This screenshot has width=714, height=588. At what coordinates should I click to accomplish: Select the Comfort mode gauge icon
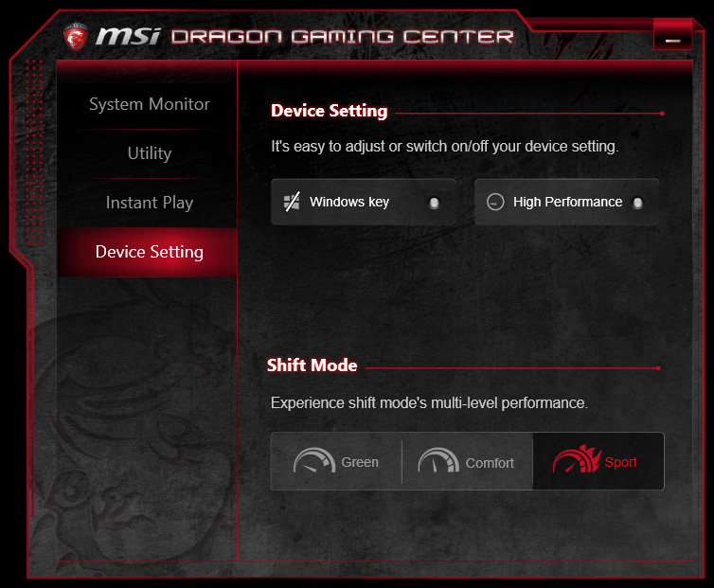click(x=438, y=460)
